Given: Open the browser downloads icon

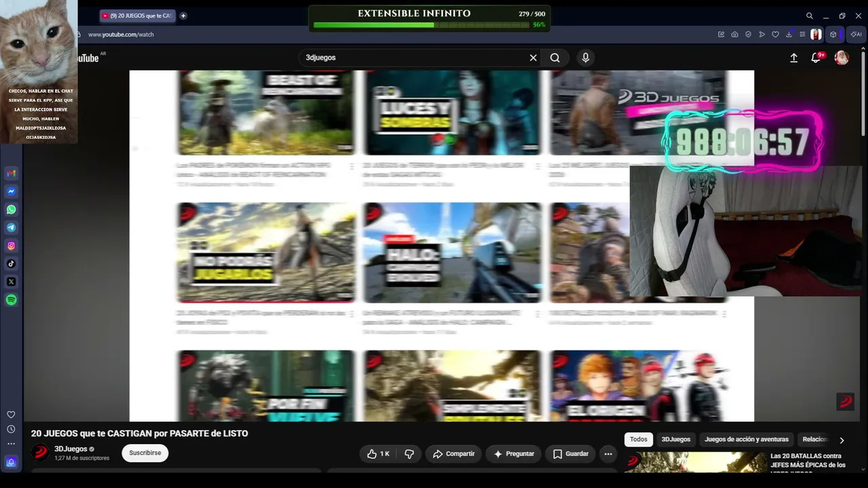Looking at the screenshot, I should point(789,35).
